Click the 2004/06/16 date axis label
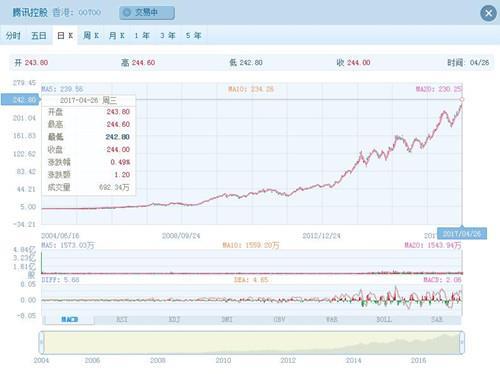 (x=60, y=236)
